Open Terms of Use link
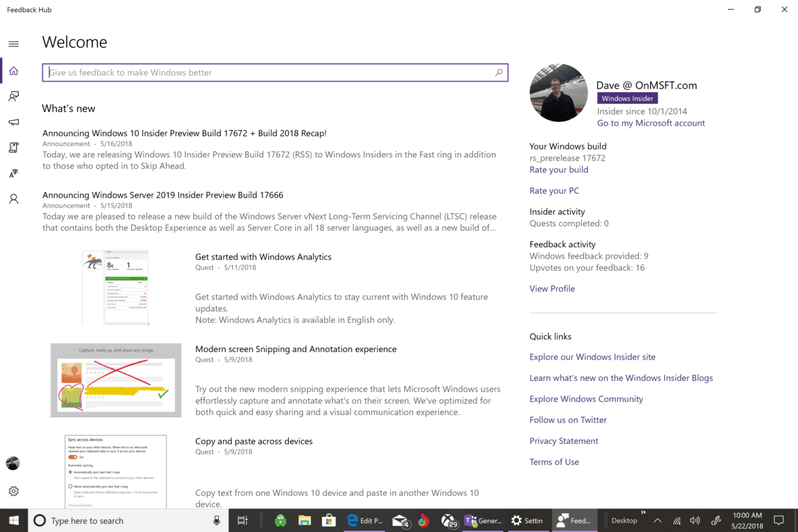Image resolution: width=798 pixels, height=532 pixels. click(x=554, y=462)
